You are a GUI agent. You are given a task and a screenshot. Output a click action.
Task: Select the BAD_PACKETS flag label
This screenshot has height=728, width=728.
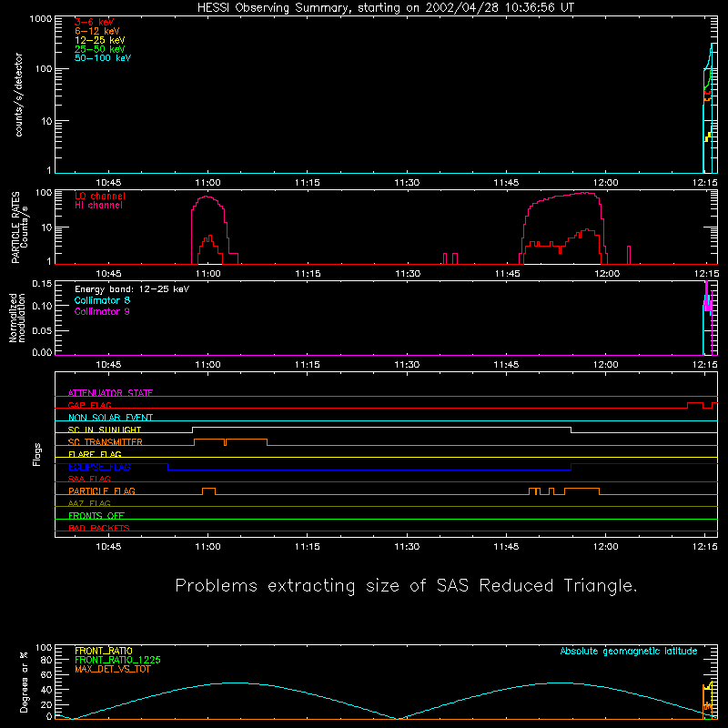point(99,528)
